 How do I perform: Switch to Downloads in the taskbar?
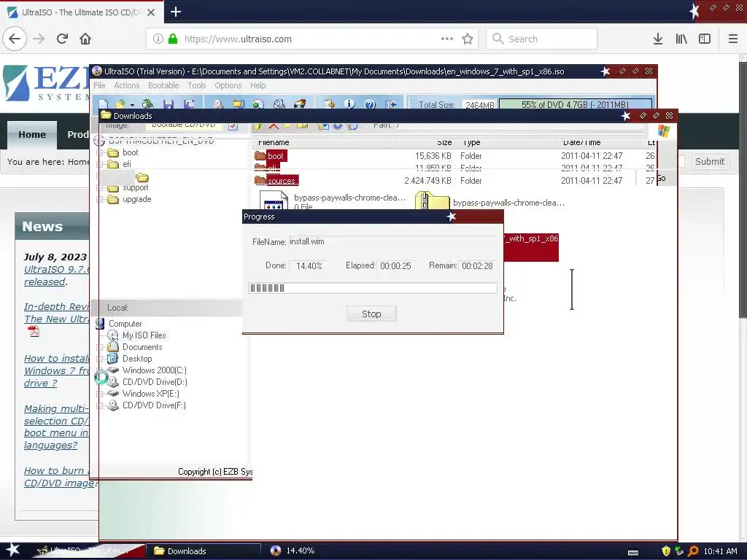[203, 551]
